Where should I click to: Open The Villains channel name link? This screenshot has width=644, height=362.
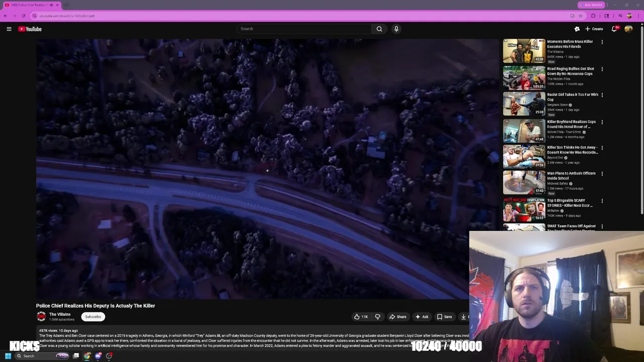(60, 314)
